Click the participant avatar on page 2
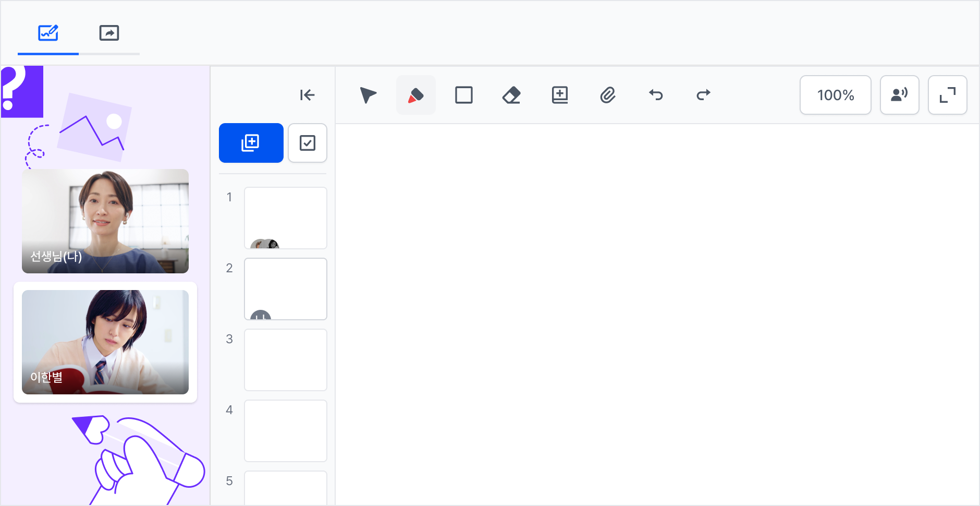 pos(261,315)
